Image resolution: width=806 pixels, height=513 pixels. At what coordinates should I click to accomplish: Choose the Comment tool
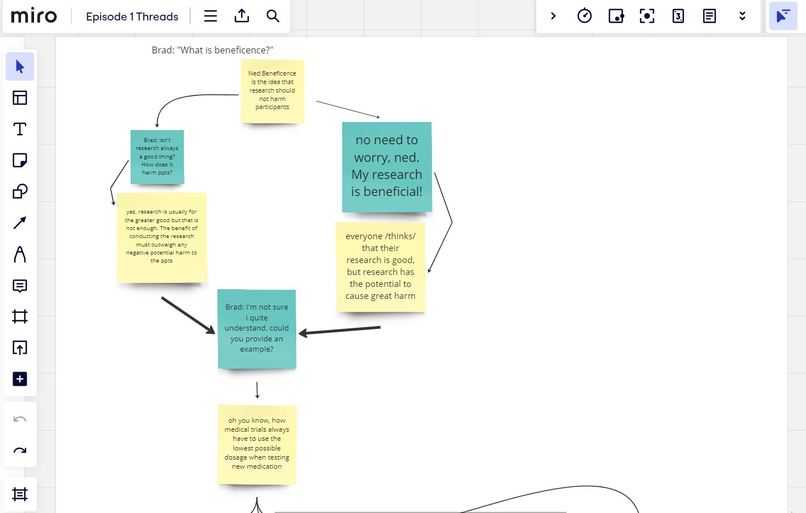tap(20, 286)
